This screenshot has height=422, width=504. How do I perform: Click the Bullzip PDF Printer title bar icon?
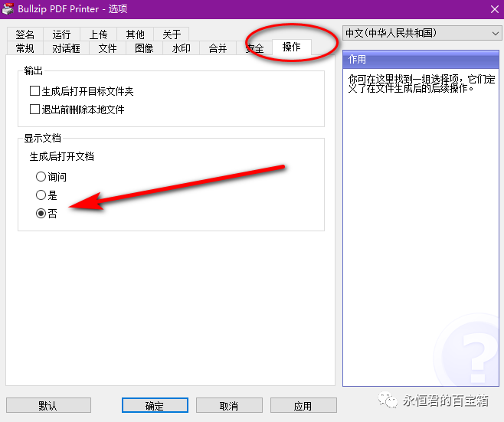pos(8,8)
